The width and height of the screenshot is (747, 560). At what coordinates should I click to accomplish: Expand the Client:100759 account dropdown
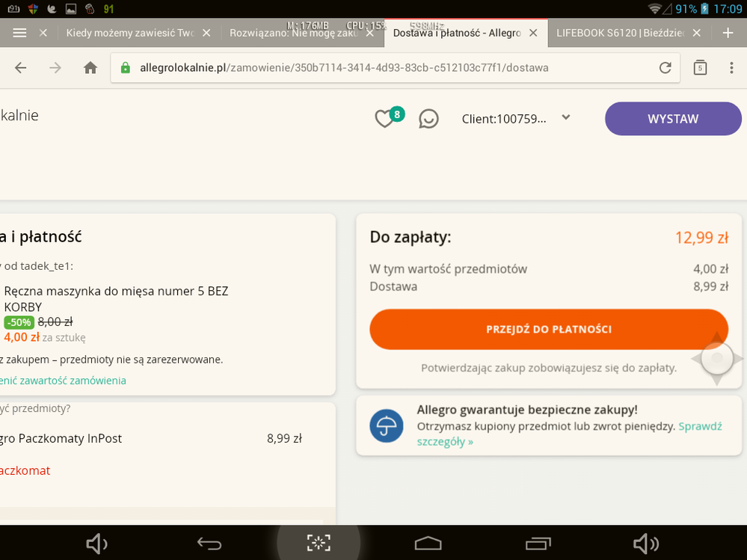tap(516, 118)
